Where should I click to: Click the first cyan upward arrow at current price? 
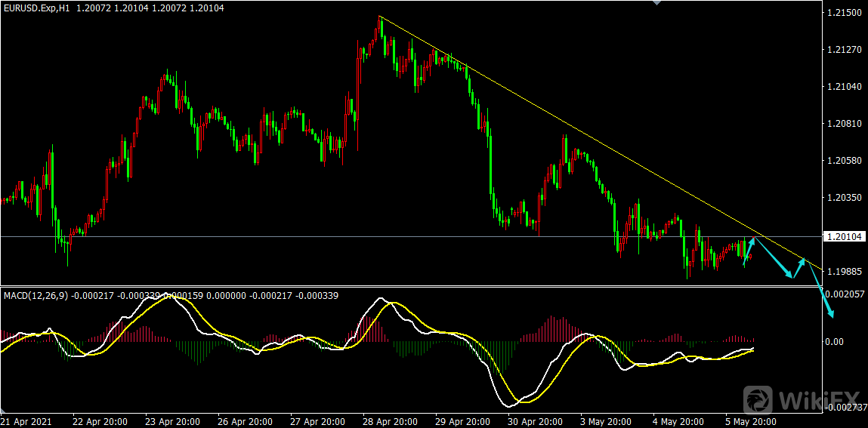click(x=749, y=251)
